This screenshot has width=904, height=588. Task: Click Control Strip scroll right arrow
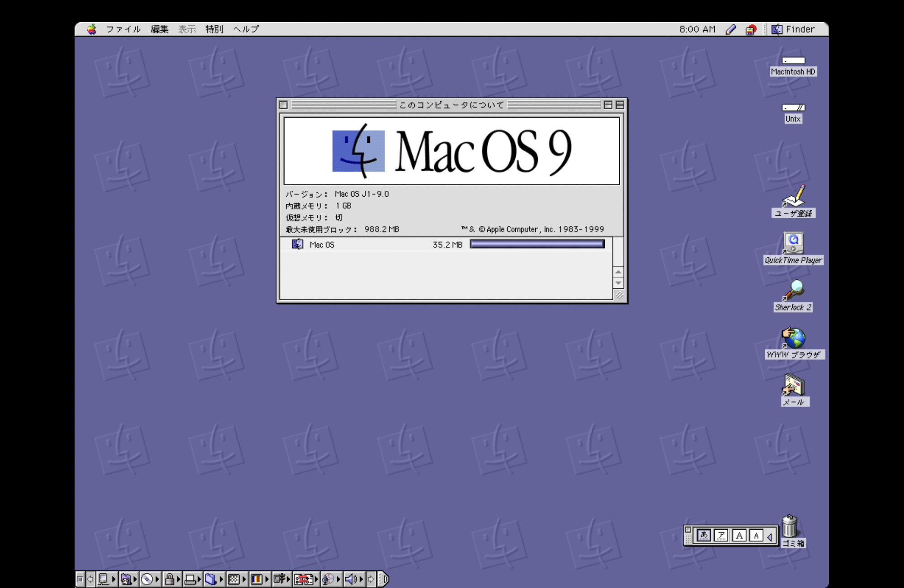pos(371,579)
